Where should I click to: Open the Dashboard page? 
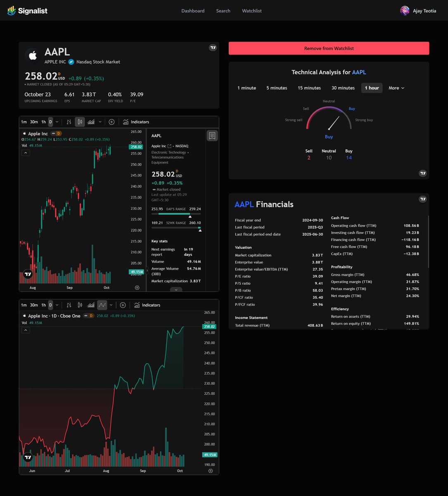[193, 11]
